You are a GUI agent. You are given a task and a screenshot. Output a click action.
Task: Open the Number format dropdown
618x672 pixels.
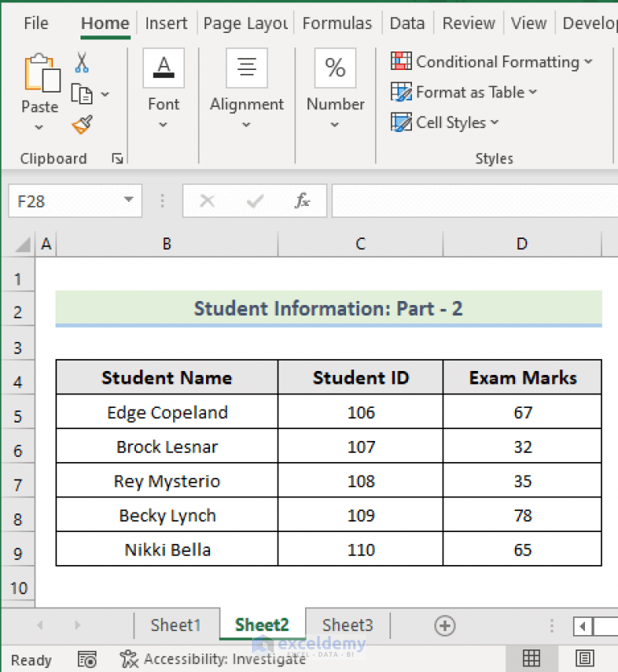tap(335, 125)
